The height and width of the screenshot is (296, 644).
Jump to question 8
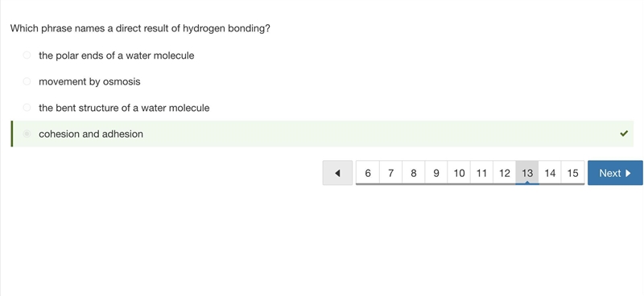[414, 173]
